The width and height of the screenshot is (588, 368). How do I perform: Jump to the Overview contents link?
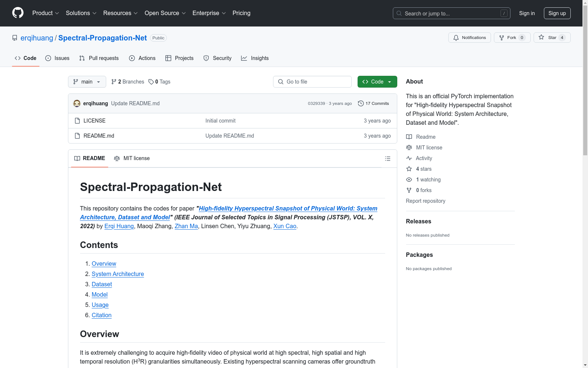click(104, 263)
